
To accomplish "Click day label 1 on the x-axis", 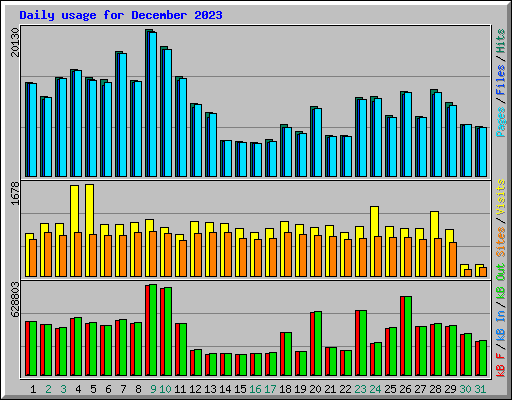I will click(33, 389).
